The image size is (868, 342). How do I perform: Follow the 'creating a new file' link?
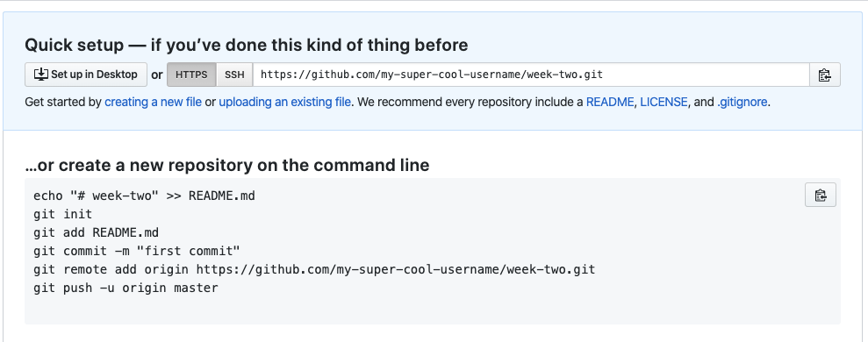click(154, 103)
